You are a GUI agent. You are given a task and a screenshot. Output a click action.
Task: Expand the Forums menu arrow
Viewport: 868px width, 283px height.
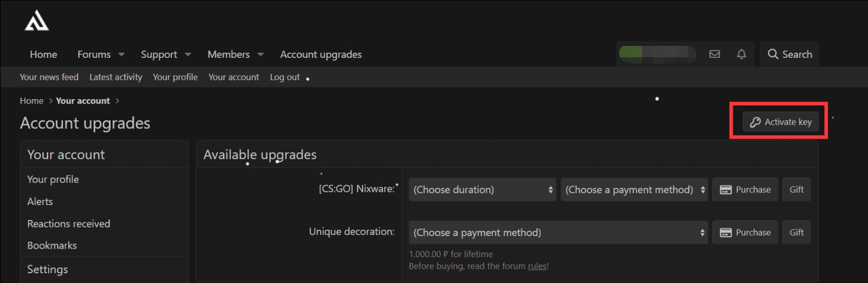122,55
